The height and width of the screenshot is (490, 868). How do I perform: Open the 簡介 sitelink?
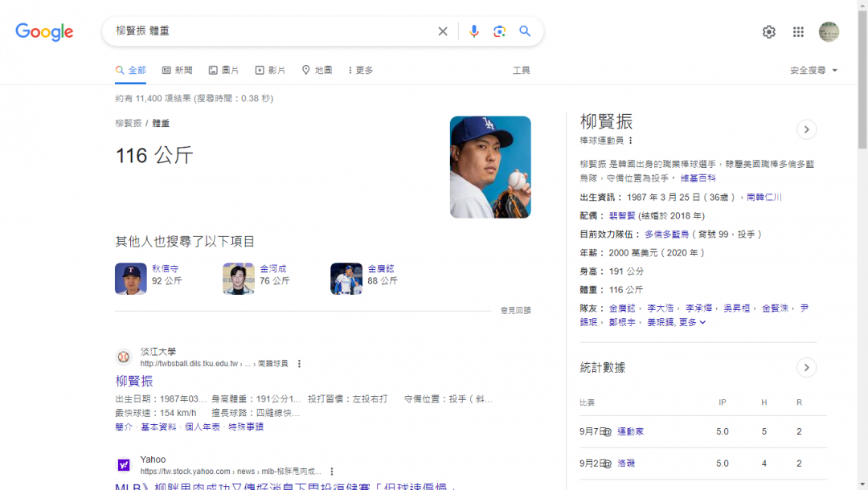(x=124, y=427)
